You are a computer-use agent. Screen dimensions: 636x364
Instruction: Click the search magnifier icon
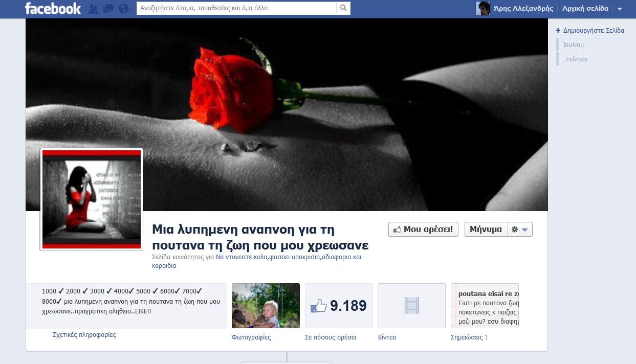pyautogui.click(x=343, y=8)
